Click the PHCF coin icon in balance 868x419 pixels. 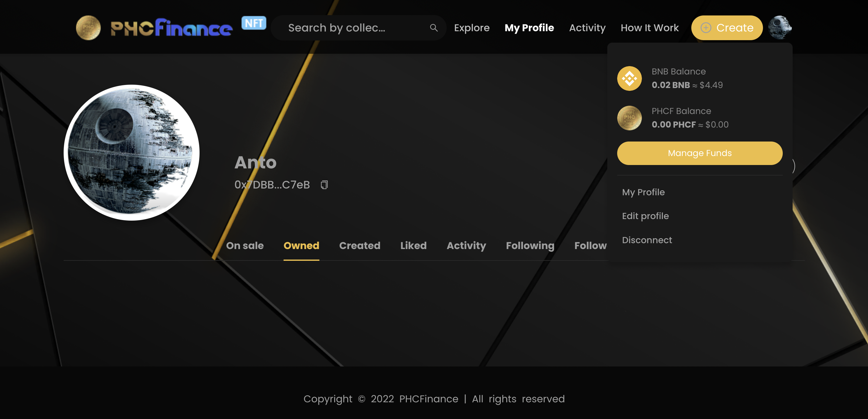click(x=629, y=118)
